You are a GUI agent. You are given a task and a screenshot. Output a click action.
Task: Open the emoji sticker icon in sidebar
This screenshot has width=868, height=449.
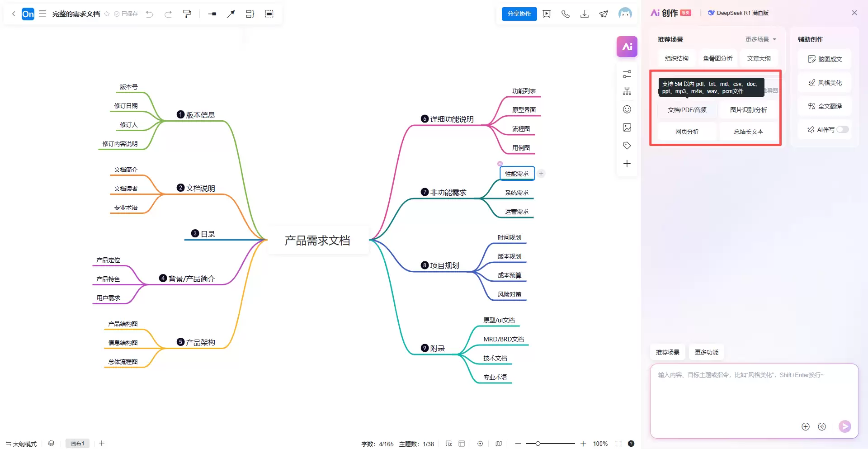[x=627, y=109]
